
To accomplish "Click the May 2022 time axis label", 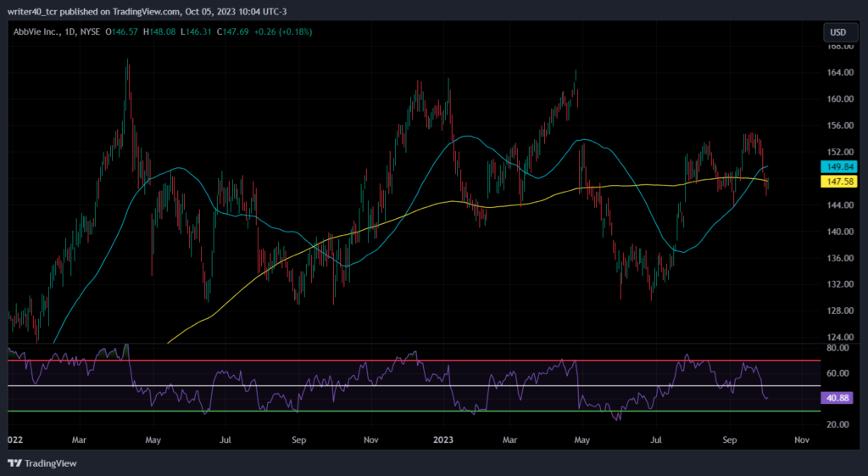I will [x=153, y=440].
